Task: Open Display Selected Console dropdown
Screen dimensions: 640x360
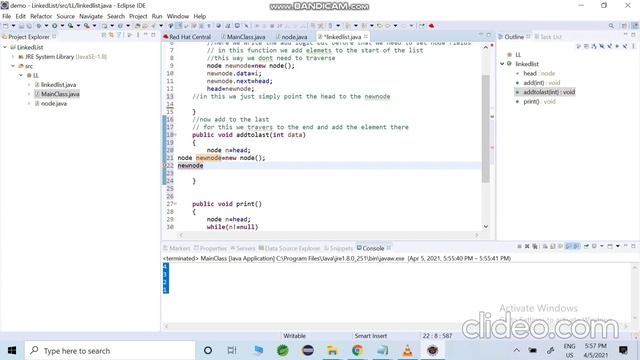Action: coord(602,246)
